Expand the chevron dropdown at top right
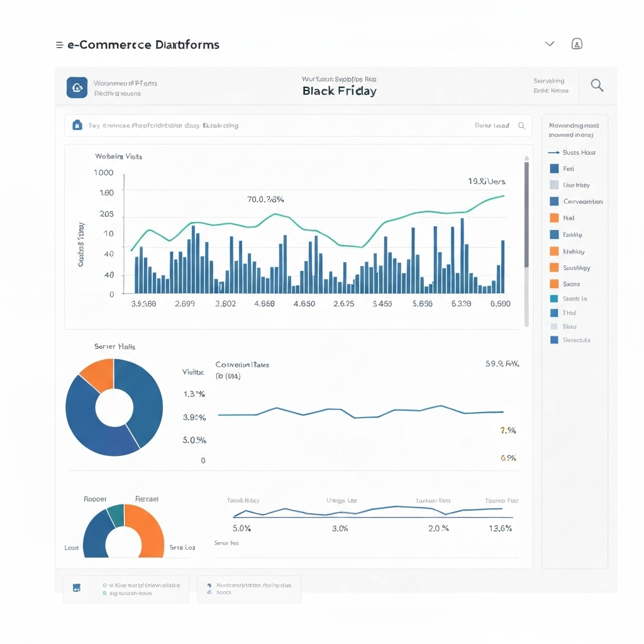 (549, 44)
